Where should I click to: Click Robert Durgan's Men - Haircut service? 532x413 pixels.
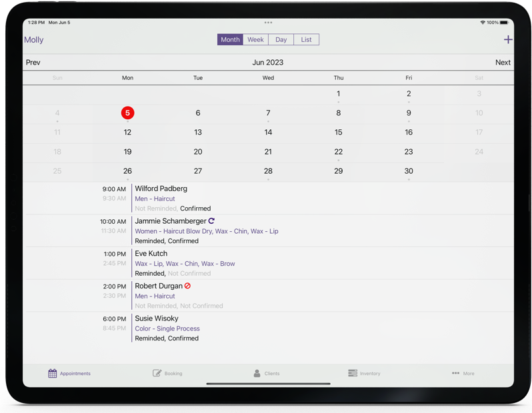155,296
